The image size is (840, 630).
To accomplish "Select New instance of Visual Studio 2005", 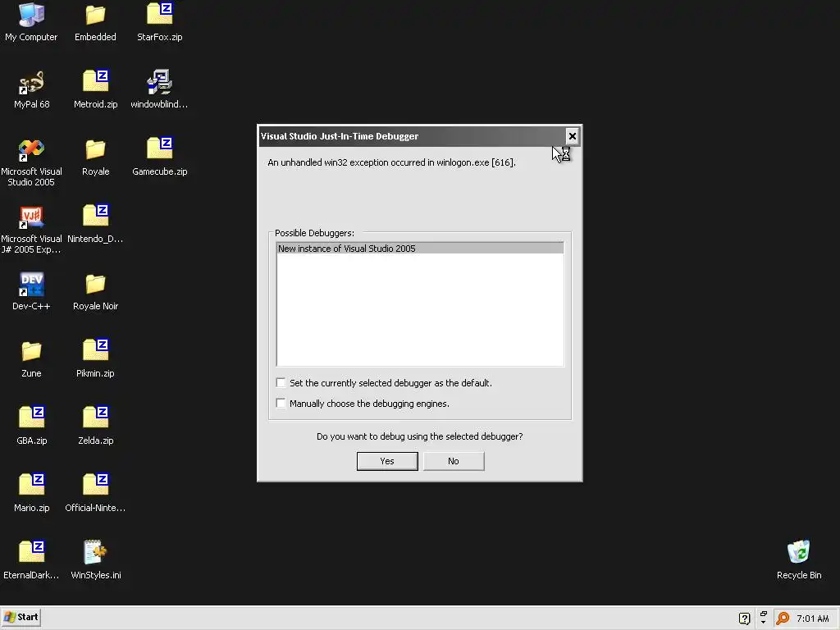I will (x=420, y=249).
